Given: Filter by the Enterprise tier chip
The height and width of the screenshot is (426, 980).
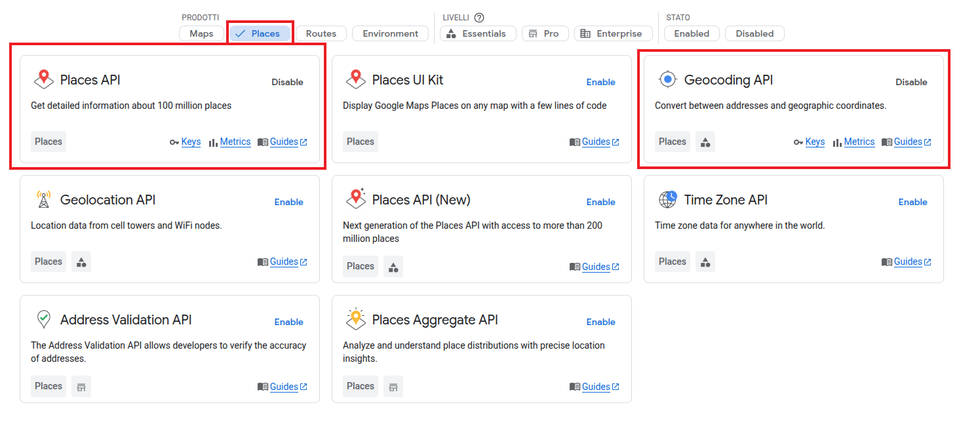Looking at the screenshot, I should 614,33.
